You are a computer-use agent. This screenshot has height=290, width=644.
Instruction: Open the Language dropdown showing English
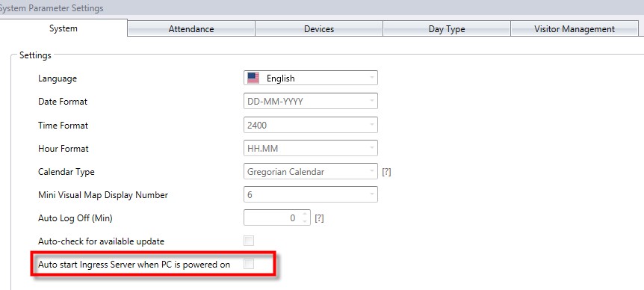(x=311, y=78)
